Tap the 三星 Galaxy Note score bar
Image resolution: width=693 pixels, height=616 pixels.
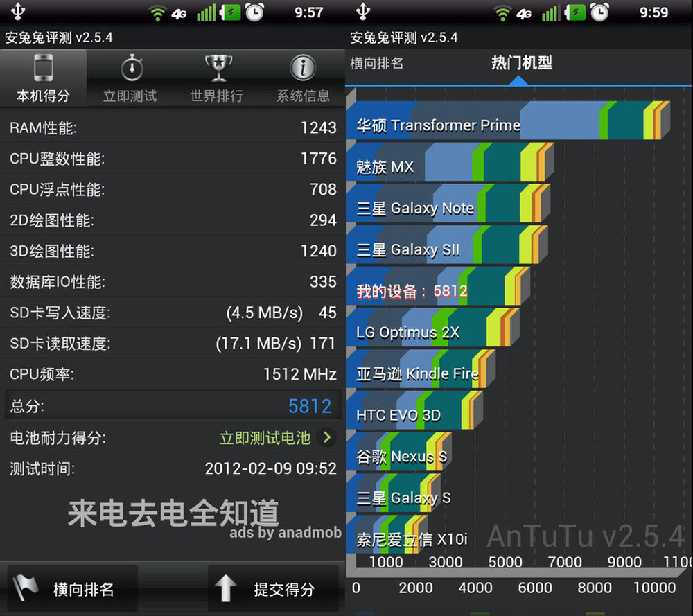pos(448,203)
